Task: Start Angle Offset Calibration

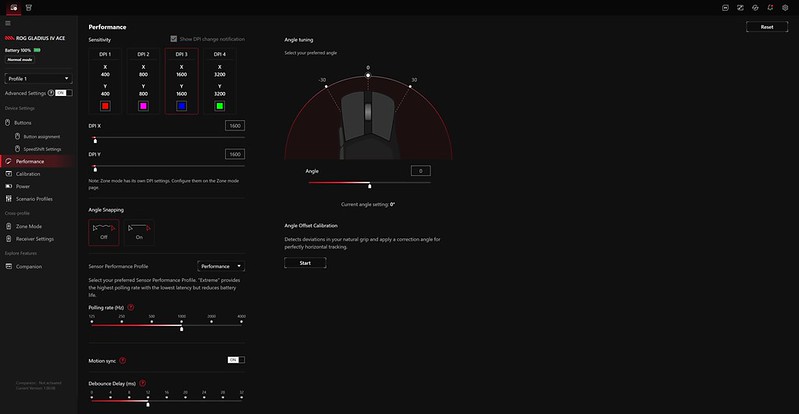Action: (305, 263)
